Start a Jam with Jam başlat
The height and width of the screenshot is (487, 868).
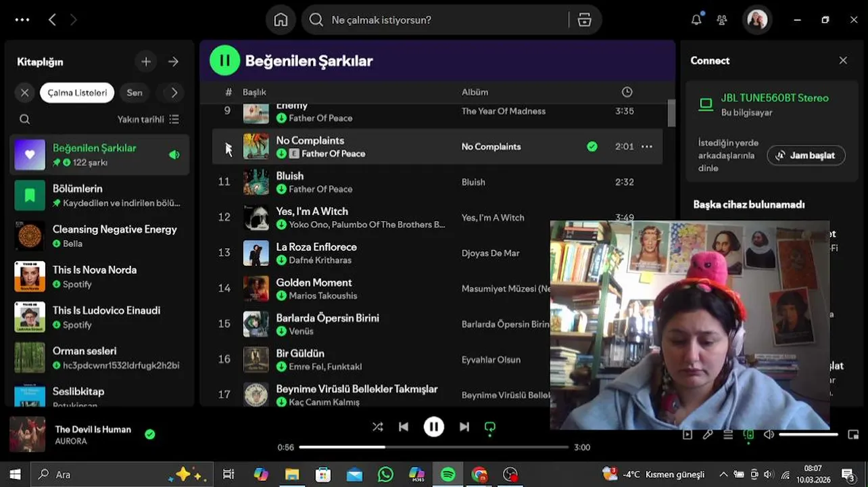pos(806,155)
